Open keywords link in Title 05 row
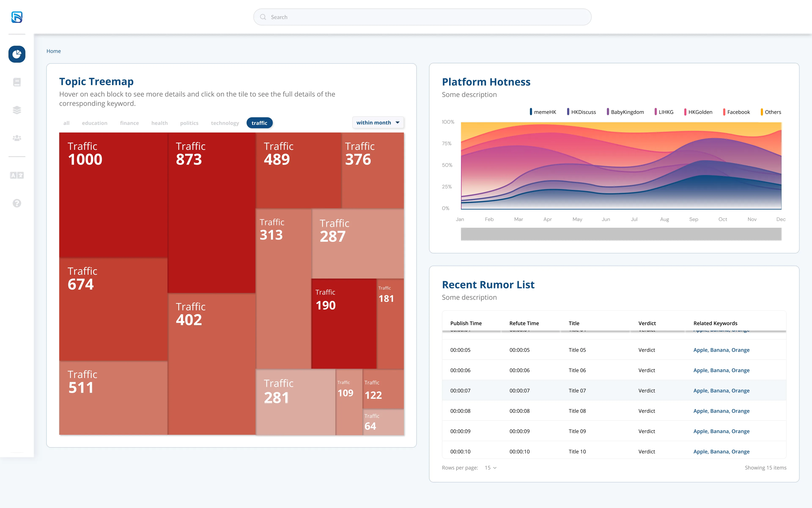This screenshot has width=812, height=508. click(x=721, y=350)
